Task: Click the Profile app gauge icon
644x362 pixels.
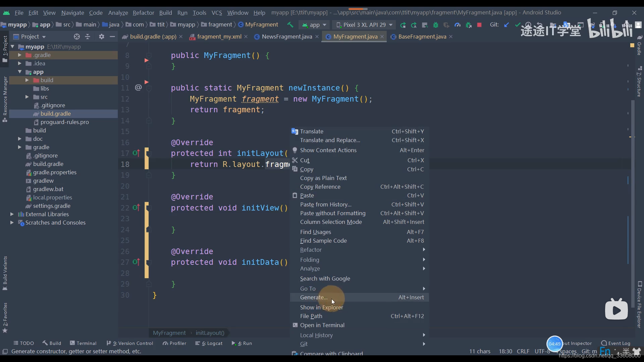Action: (x=458, y=25)
